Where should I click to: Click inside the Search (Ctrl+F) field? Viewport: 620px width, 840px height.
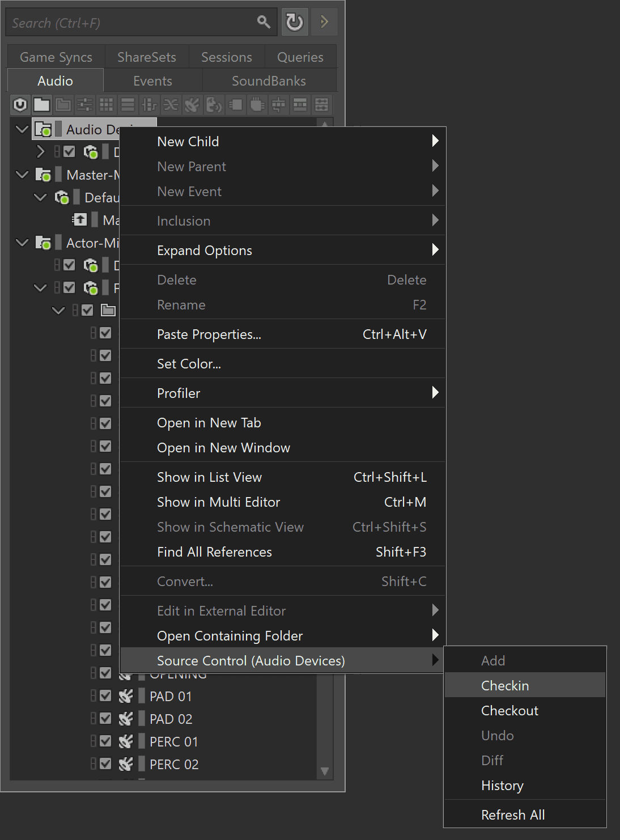click(x=130, y=23)
